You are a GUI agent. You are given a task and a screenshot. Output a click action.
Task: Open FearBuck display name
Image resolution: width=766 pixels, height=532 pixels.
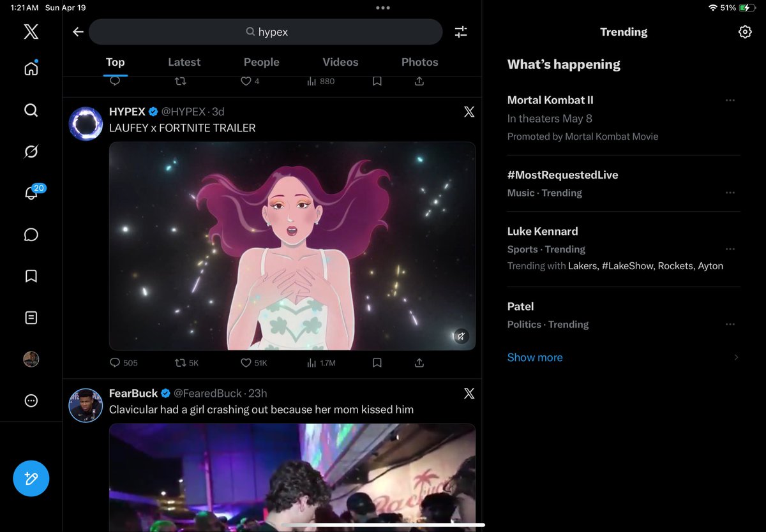tap(133, 394)
